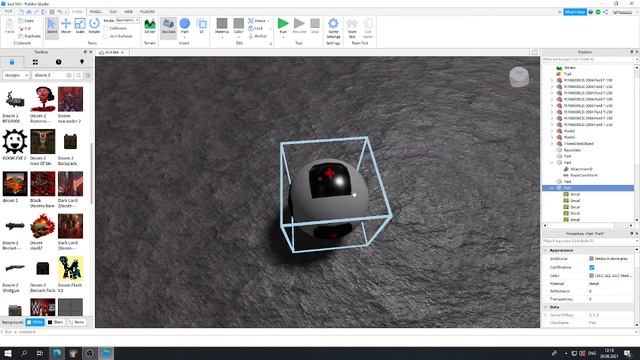
Task: Open the Toolbox Creations tab
Action: coord(82,62)
